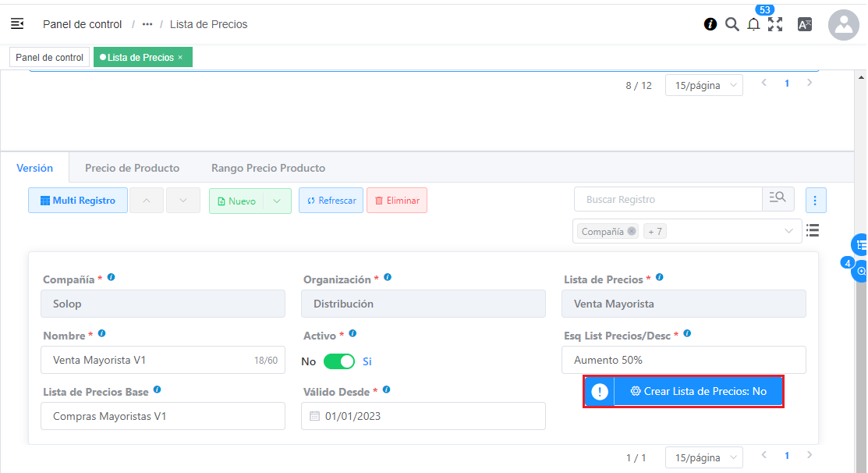Viewport: 868px width, 473px height.
Task: Click the user avatar profile icon
Action: pyautogui.click(x=843, y=25)
